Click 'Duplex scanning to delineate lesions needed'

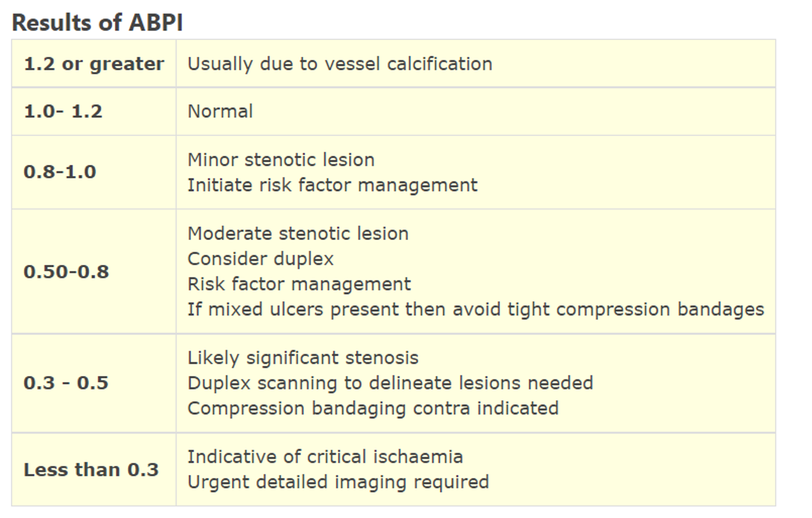[x=390, y=383]
